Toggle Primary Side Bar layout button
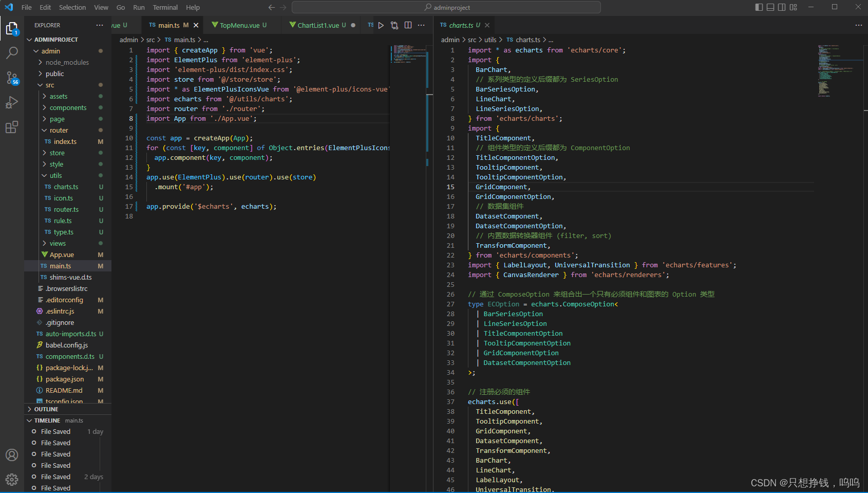This screenshot has width=868, height=493. [x=759, y=7]
